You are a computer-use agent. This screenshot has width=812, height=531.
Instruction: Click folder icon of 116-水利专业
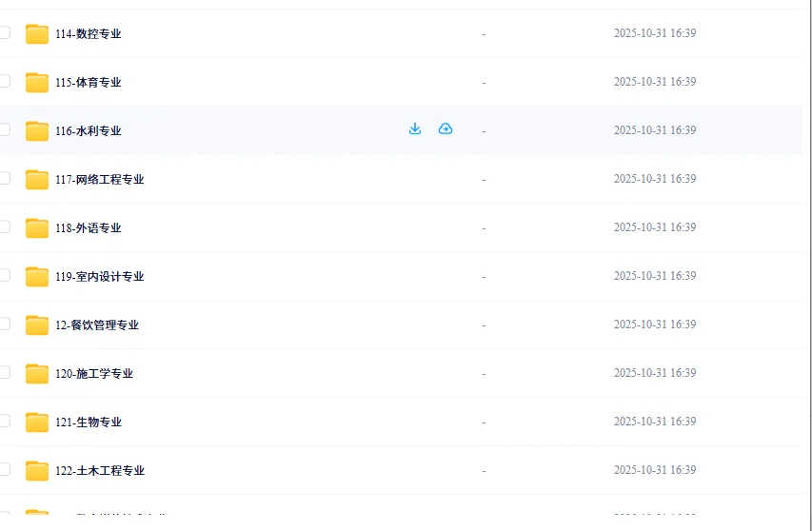click(x=37, y=131)
